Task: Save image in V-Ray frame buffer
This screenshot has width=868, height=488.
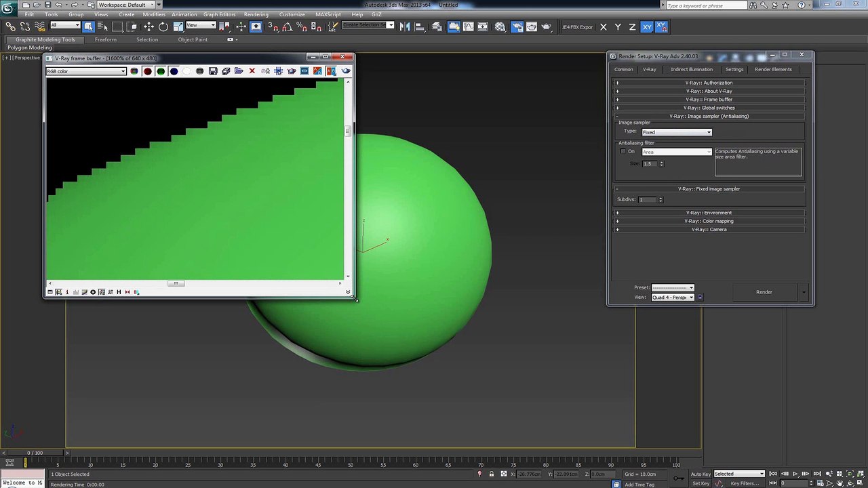Action: 213,71
